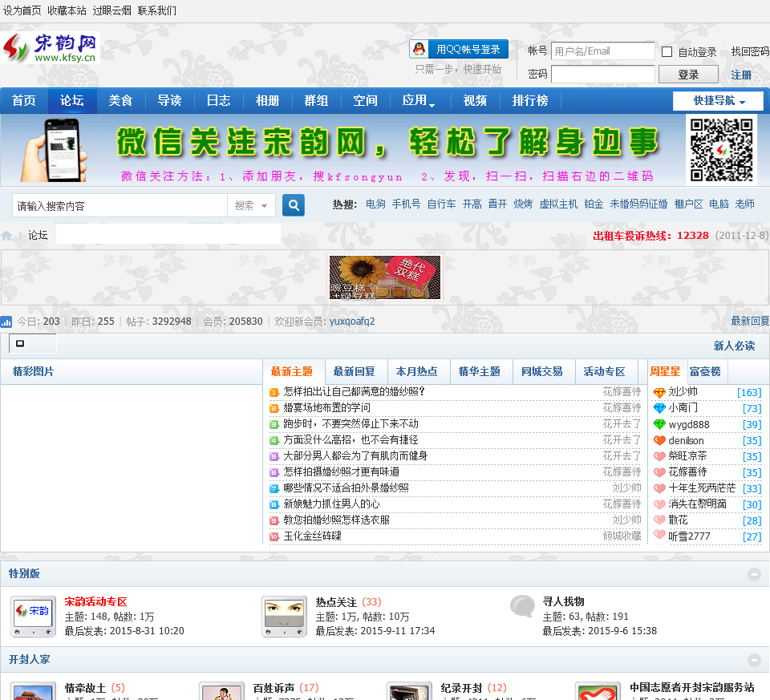Screen dimensions: 770x700
Task: Click the 用QQ帐号登录 button
Action: [x=459, y=49]
